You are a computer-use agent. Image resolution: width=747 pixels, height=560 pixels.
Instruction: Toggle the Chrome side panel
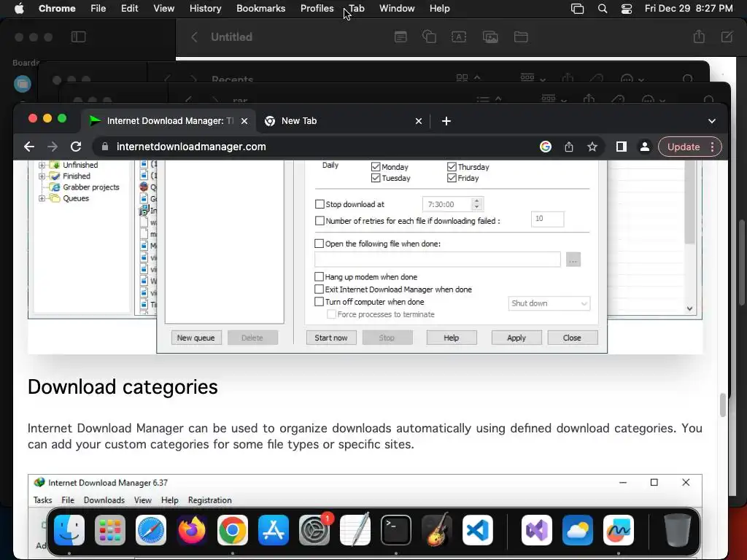pyautogui.click(x=622, y=147)
